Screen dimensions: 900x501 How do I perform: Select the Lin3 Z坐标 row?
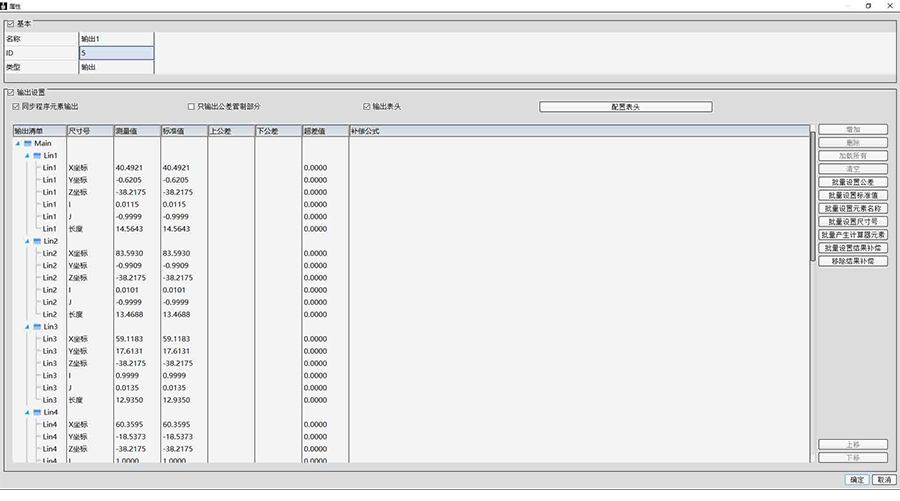(411, 363)
